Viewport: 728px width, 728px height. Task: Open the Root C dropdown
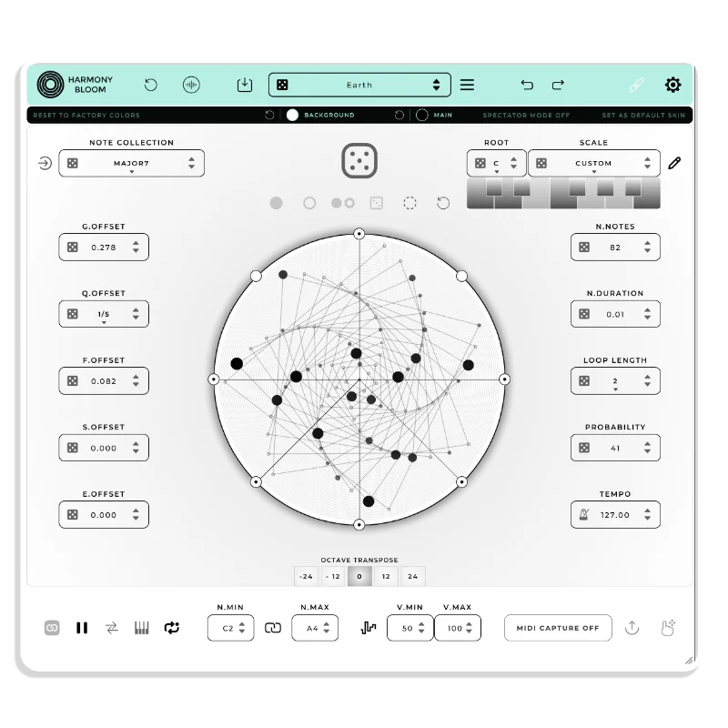(496, 164)
